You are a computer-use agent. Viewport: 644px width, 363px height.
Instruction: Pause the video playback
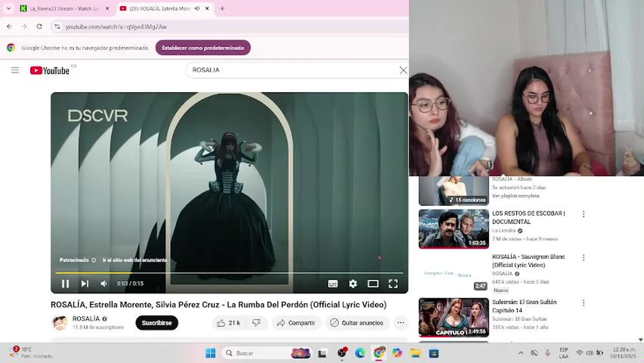[66, 284]
